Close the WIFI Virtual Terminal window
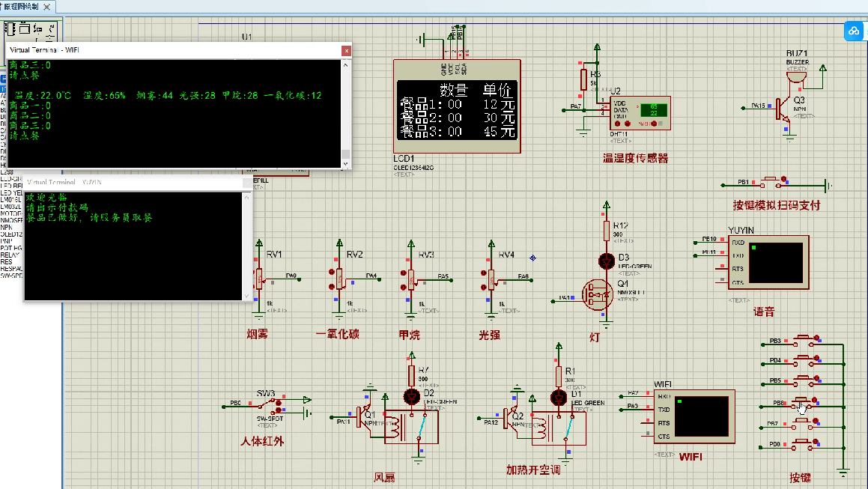The width and height of the screenshot is (868, 489). (346, 49)
